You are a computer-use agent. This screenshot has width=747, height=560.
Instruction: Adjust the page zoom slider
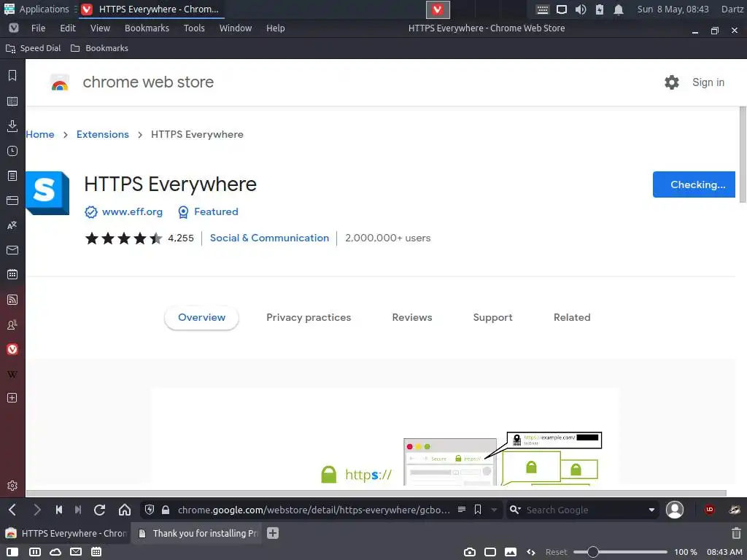pos(619,553)
